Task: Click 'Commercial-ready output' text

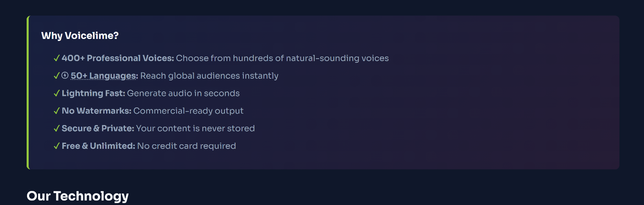Action: coord(188,111)
